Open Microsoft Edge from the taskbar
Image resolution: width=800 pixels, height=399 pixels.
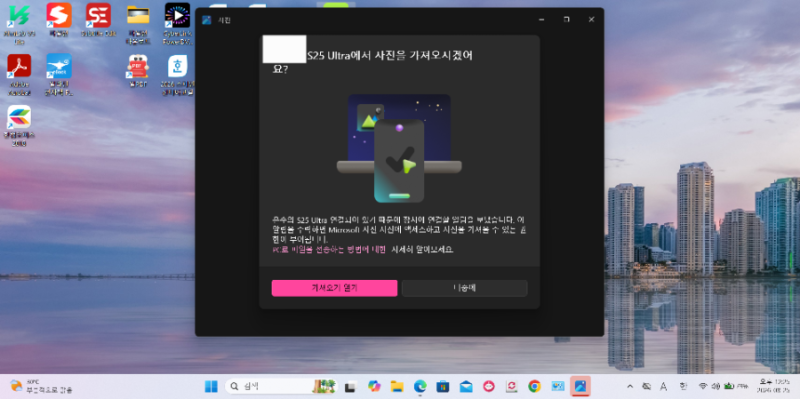click(x=420, y=386)
